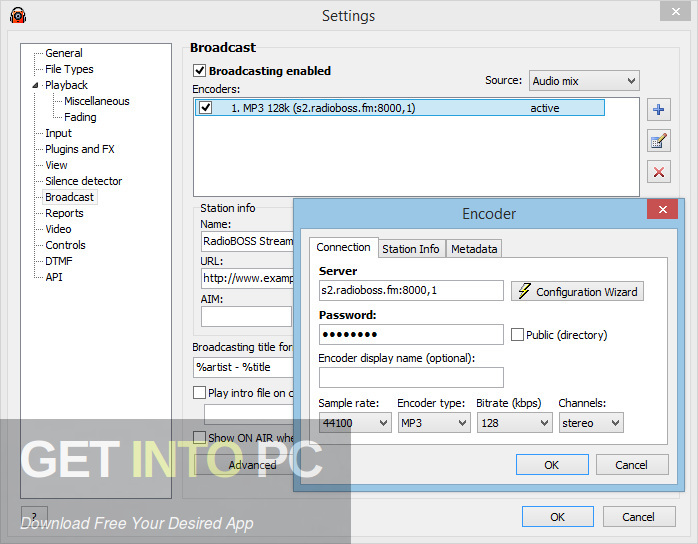Open the Sample rate 44100 dropdown

(355, 422)
